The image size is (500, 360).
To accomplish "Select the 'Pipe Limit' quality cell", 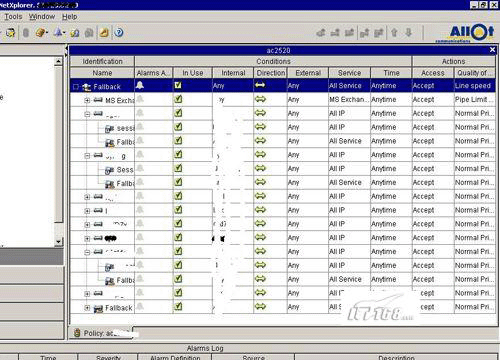I will coord(474,99).
